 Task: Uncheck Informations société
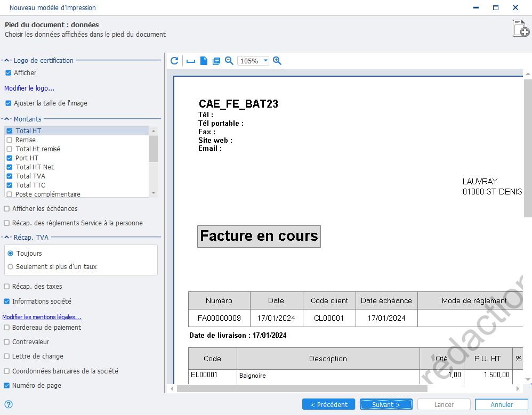click(x=7, y=302)
